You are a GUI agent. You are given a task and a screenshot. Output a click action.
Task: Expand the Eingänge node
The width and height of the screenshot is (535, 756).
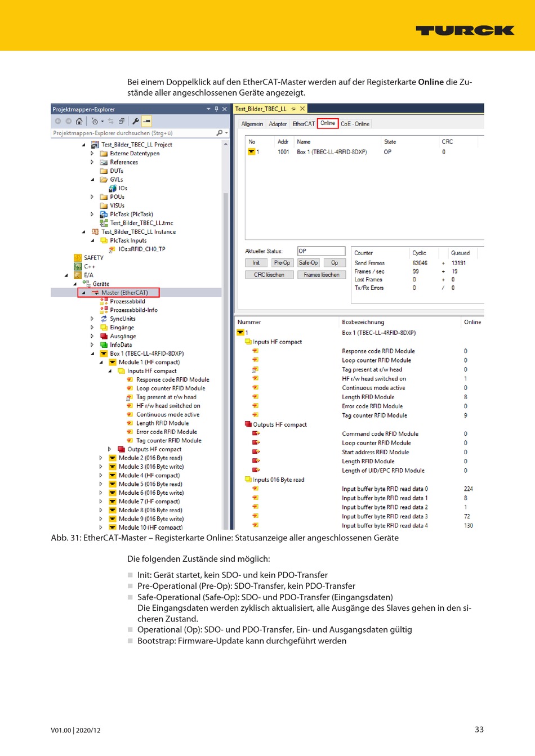92,327
